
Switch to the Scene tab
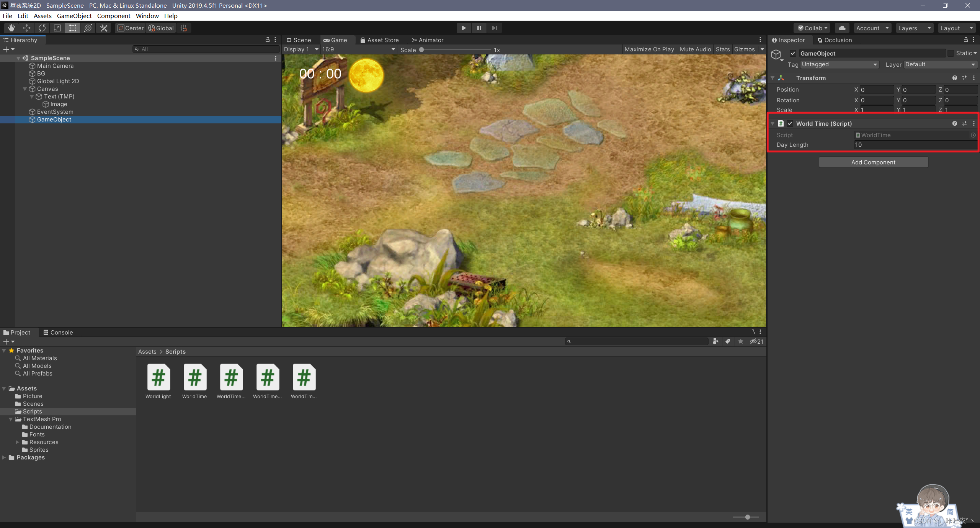pyautogui.click(x=299, y=40)
